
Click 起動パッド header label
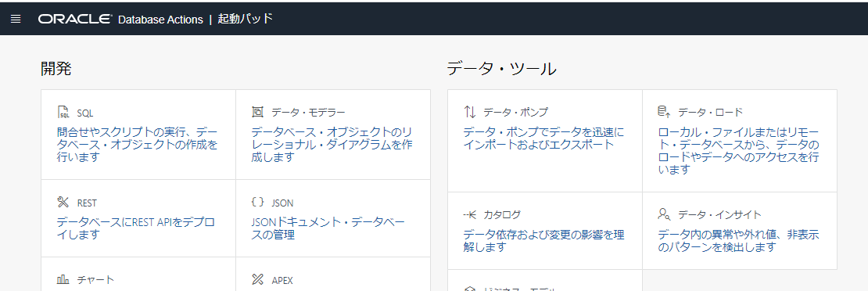246,19
